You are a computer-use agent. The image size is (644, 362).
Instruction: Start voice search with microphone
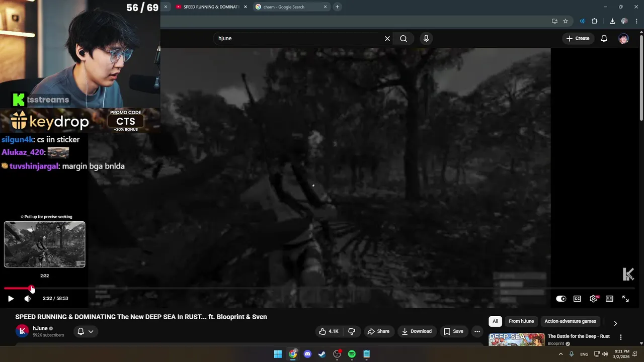coord(426,38)
